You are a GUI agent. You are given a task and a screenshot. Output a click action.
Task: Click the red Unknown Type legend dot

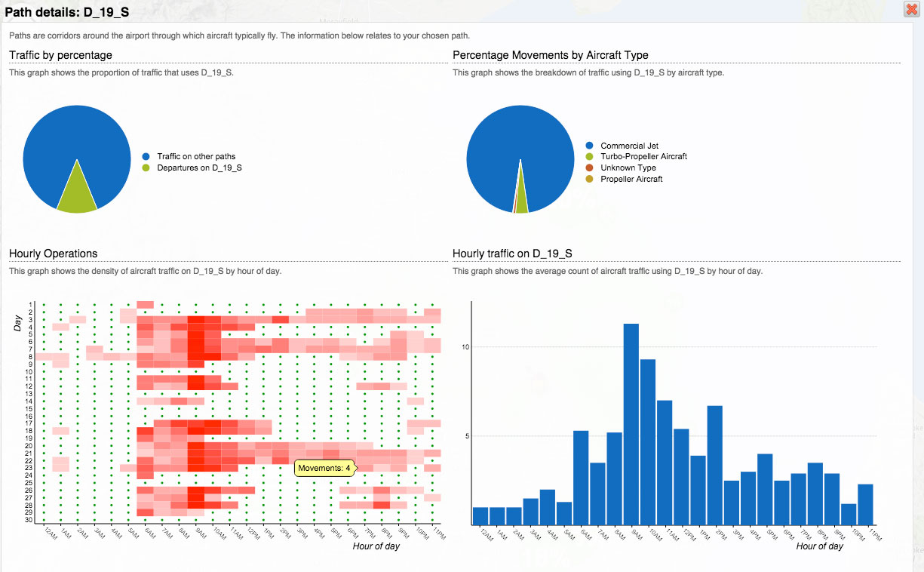[589, 168]
